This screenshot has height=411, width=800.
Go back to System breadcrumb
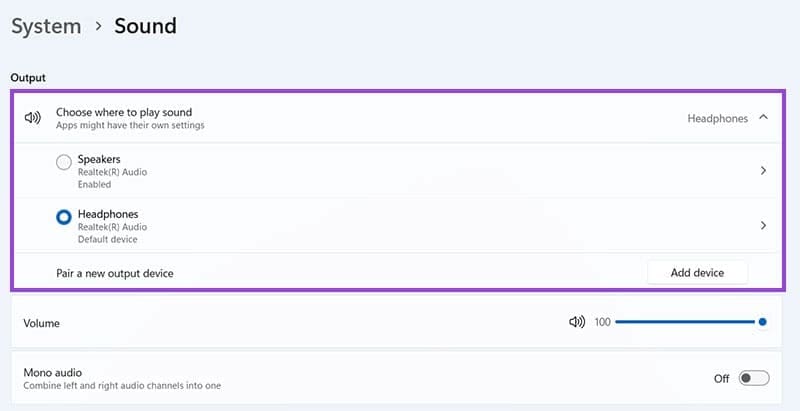point(46,27)
